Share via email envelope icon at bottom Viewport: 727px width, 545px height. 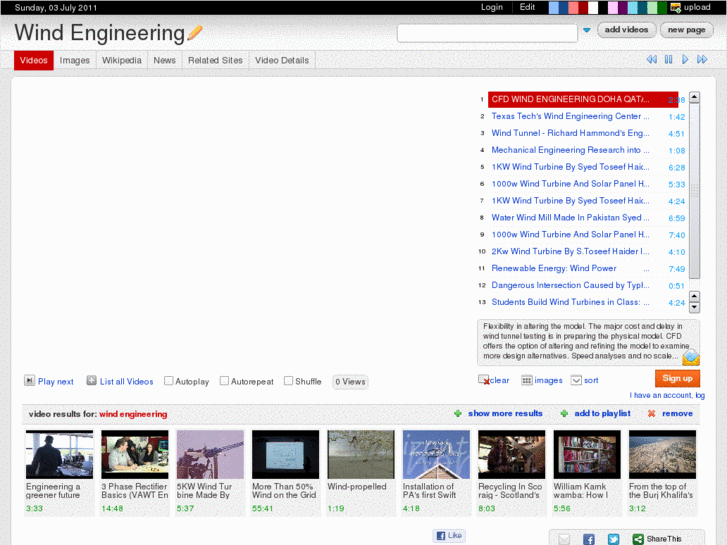[x=564, y=539]
